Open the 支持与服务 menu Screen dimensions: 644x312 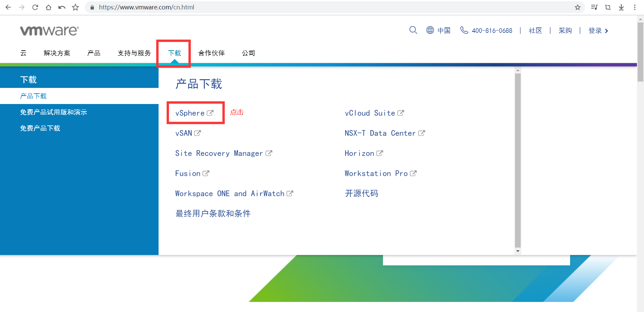point(134,53)
